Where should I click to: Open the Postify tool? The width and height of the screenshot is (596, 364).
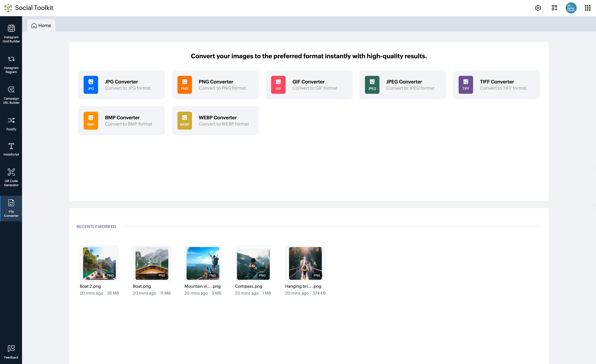point(11,123)
